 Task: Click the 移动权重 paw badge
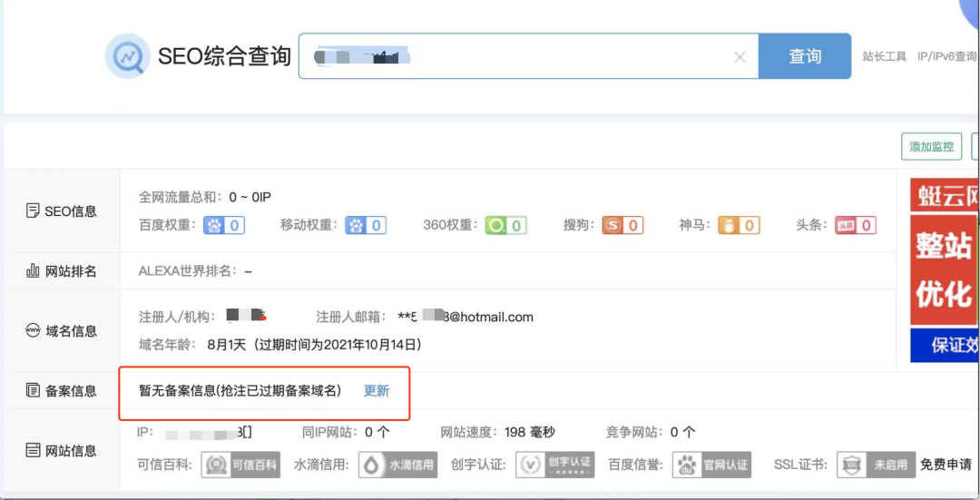pyautogui.click(x=366, y=225)
